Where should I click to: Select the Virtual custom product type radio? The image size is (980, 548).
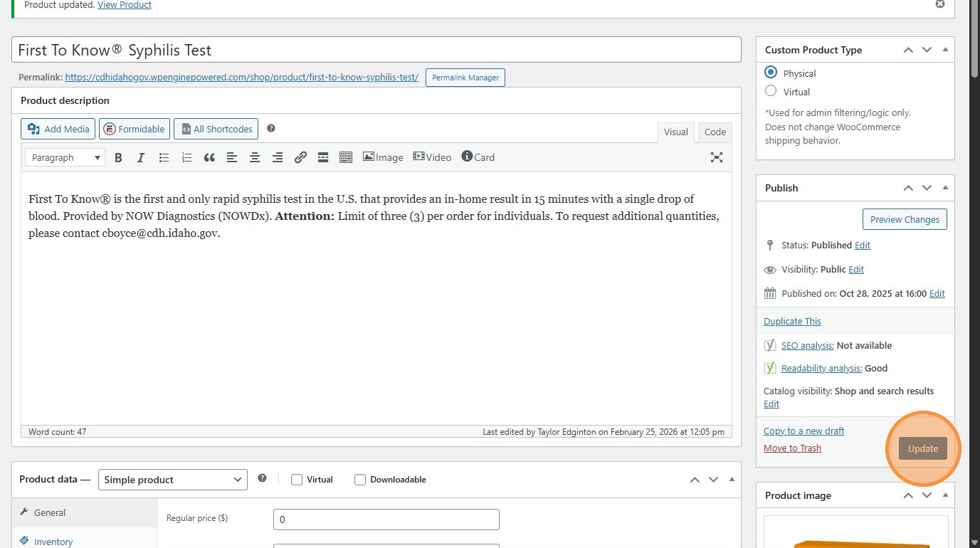(x=771, y=91)
